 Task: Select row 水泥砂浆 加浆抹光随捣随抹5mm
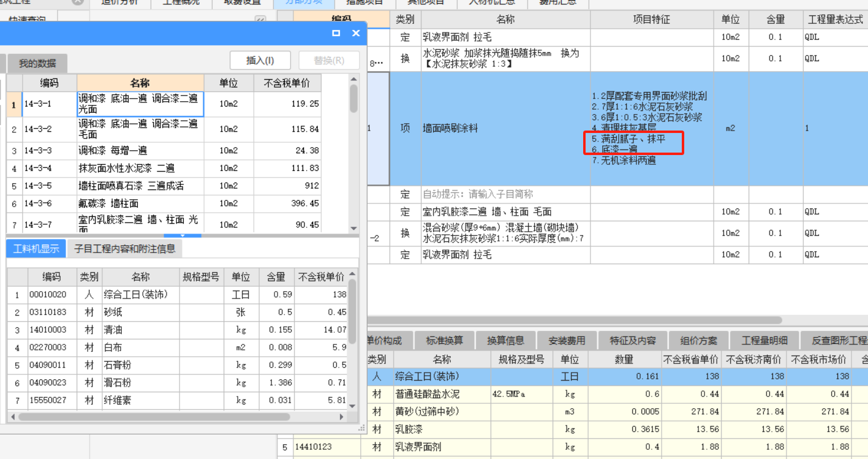pyautogui.click(x=617, y=59)
